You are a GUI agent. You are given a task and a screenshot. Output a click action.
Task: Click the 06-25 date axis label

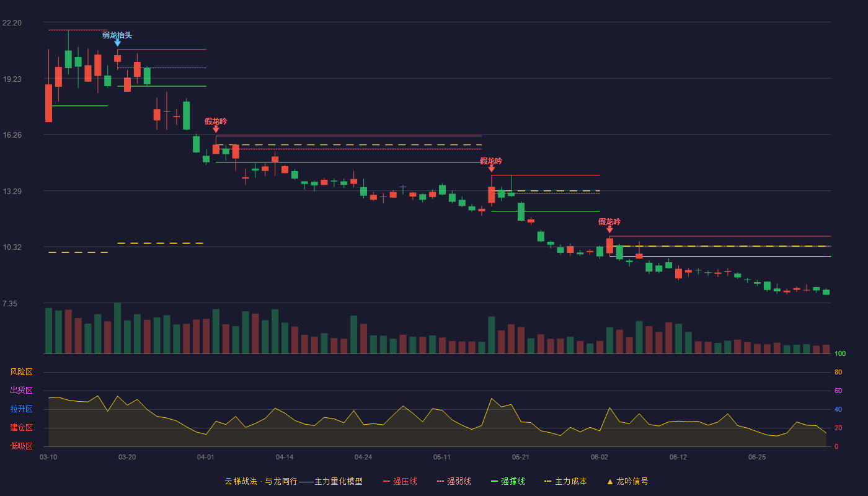click(757, 457)
